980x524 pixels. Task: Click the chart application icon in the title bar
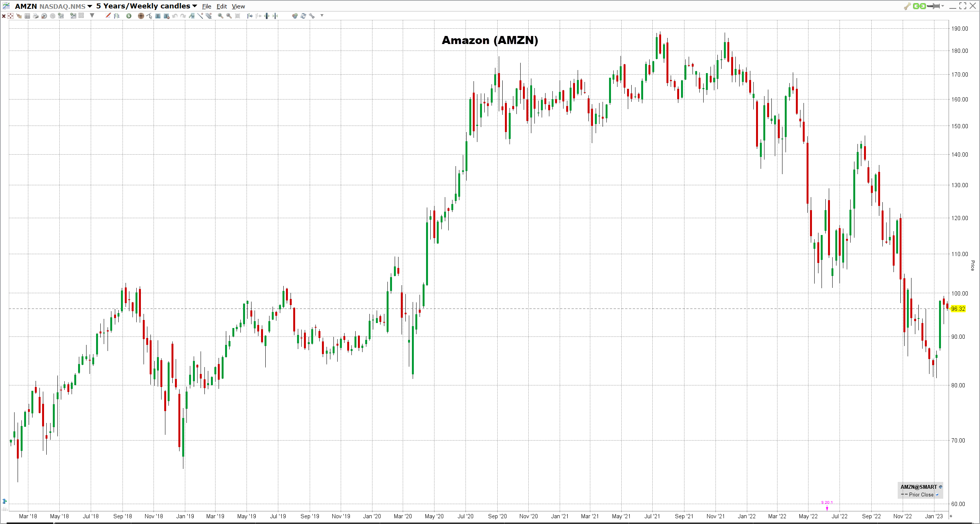pyautogui.click(x=6, y=6)
